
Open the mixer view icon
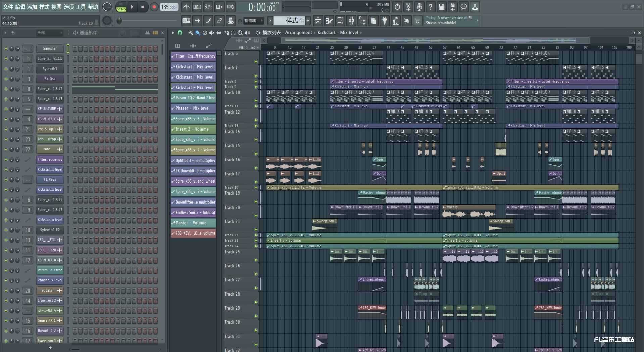tap(351, 21)
